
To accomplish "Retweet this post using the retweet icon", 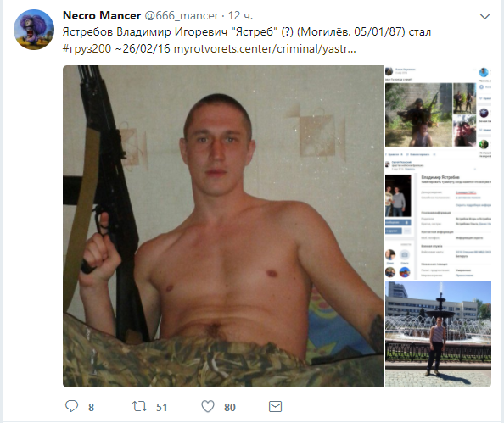I will point(140,406).
